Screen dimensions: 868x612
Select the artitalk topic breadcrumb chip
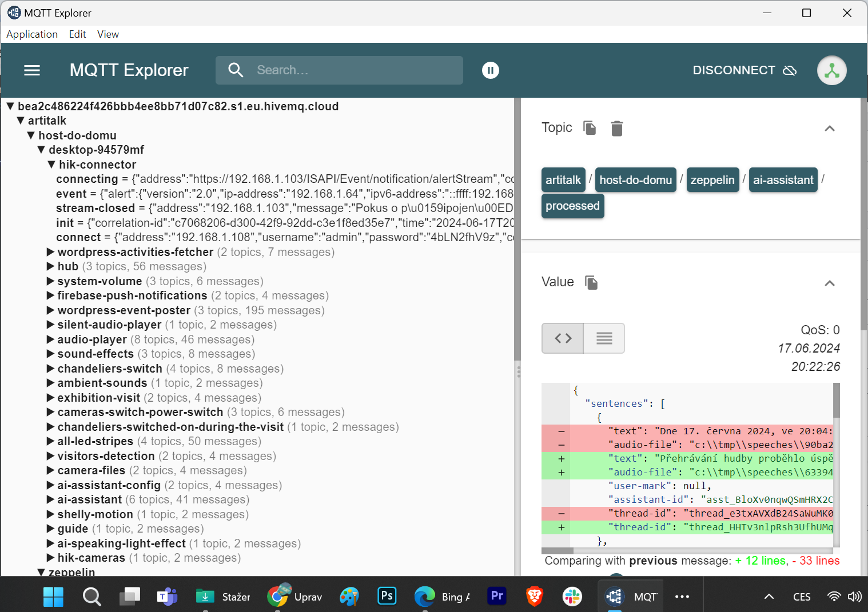tap(563, 180)
